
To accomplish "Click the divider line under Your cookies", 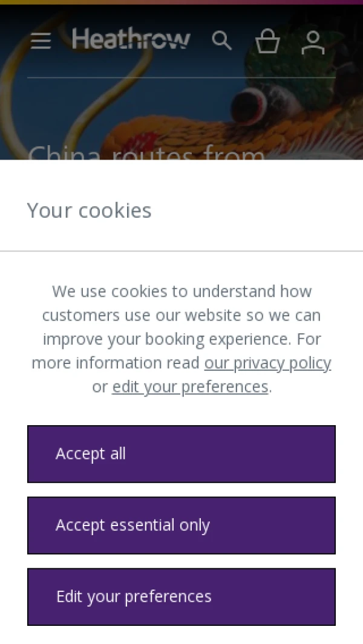I will pos(181,250).
